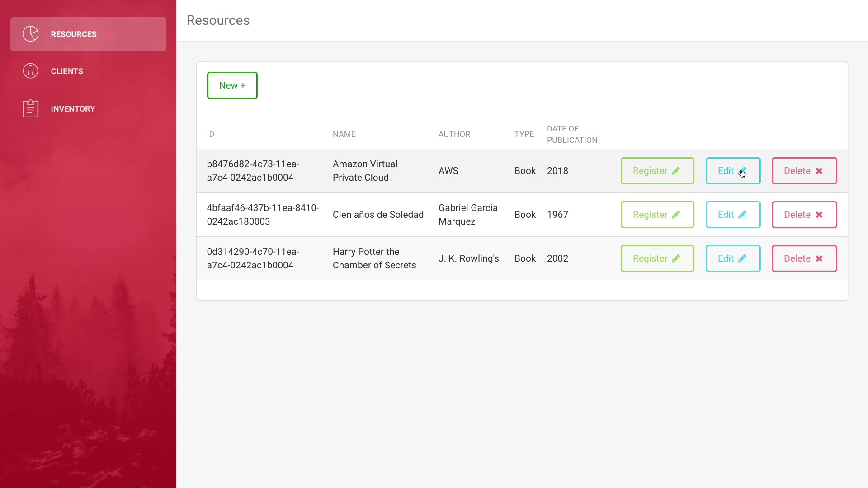Screen dimensions: 868x488
Task: Select the Resources sidebar item
Action: pos(74,34)
